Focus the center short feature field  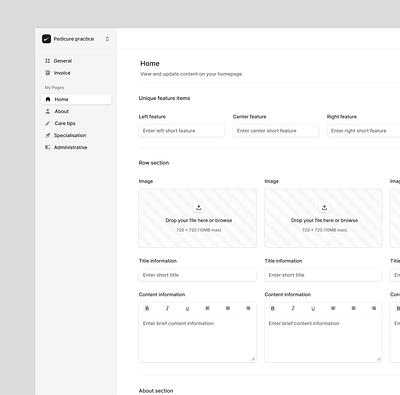tap(276, 131)
